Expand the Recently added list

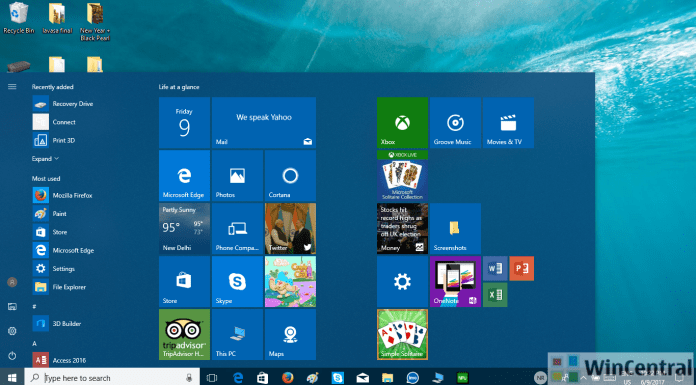click(x=45, y=159)
